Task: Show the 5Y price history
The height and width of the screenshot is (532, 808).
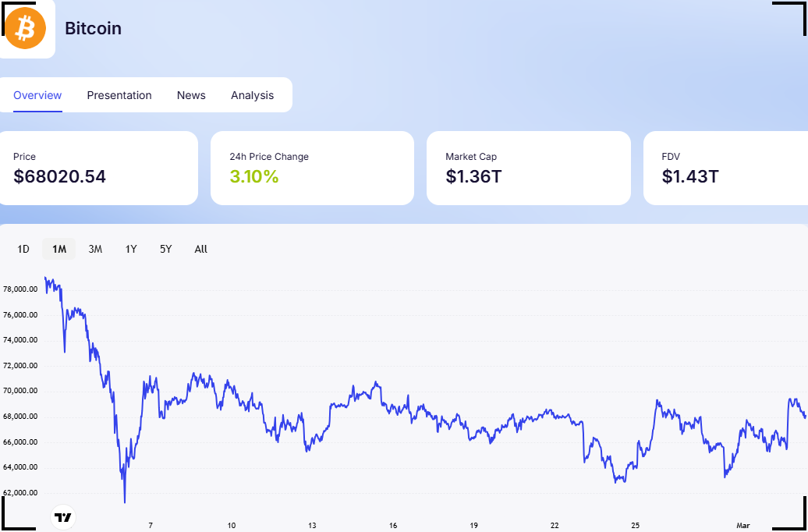Action: pos(165,249)
